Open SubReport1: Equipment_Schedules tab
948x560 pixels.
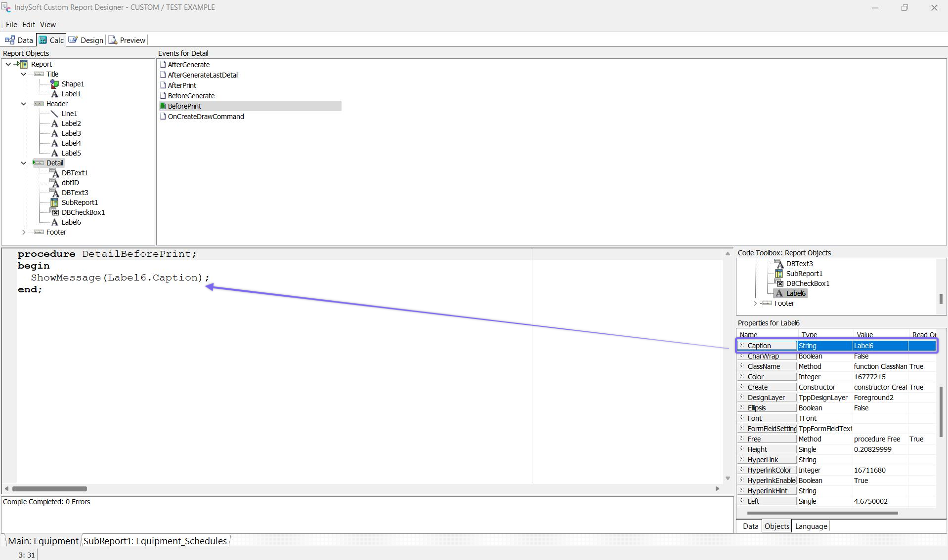(x=155, y=541)
